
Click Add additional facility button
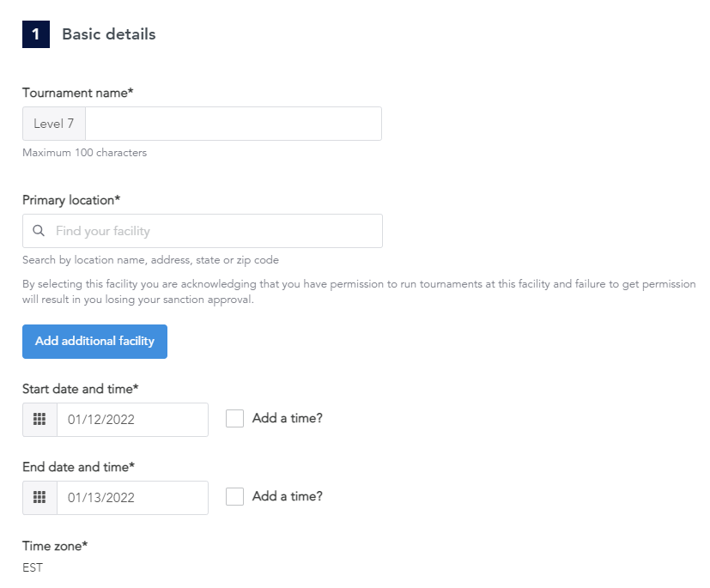(94, 342)
